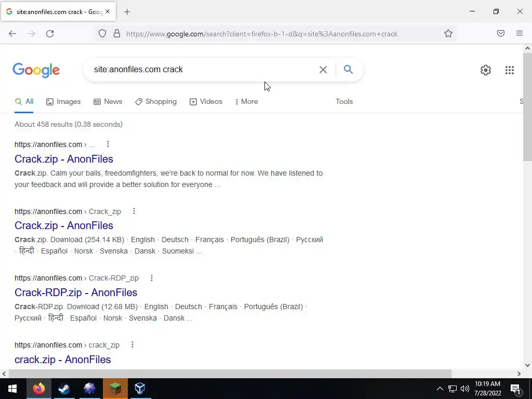Click the Google search magnifier button
The image size is (532, 399).
click(348, 70)
